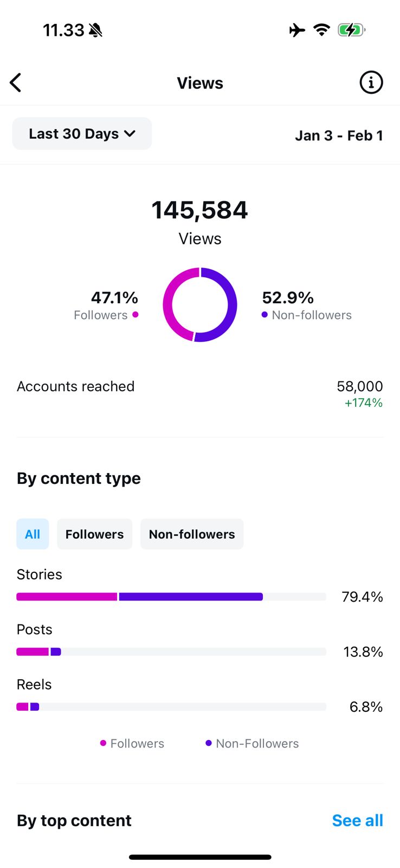Select the All content filter

(33, 534)
